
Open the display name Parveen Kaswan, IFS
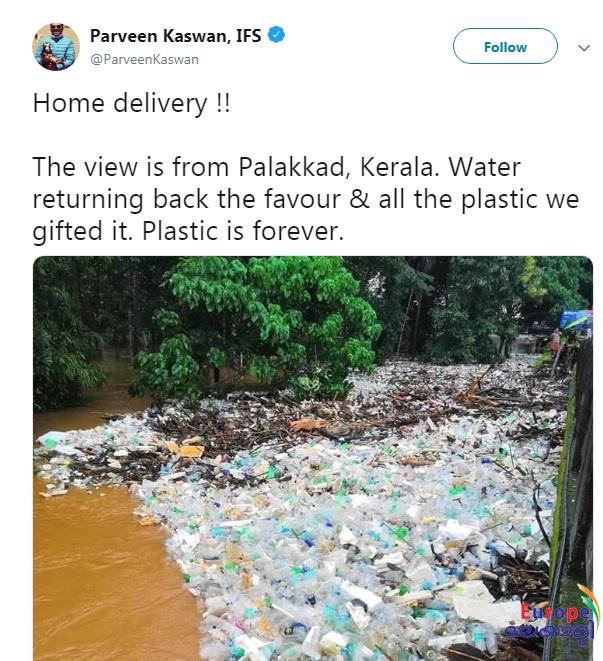[175, 36]
